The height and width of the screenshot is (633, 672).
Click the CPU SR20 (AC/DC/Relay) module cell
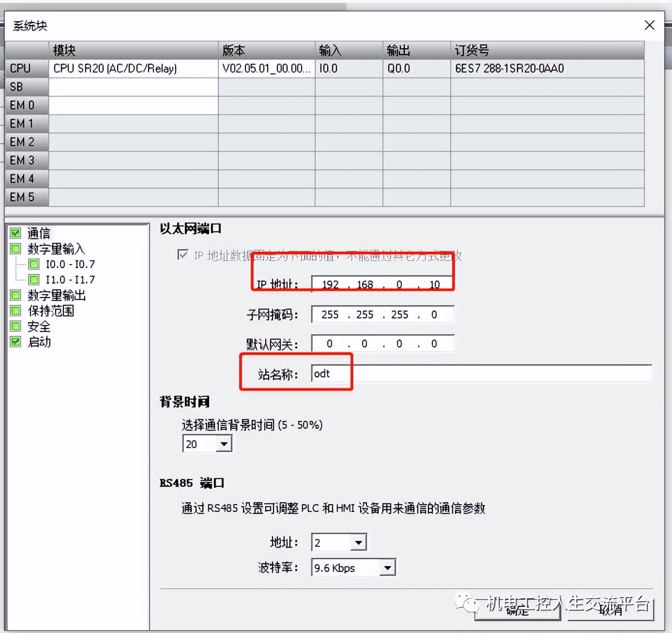point(134,69)
